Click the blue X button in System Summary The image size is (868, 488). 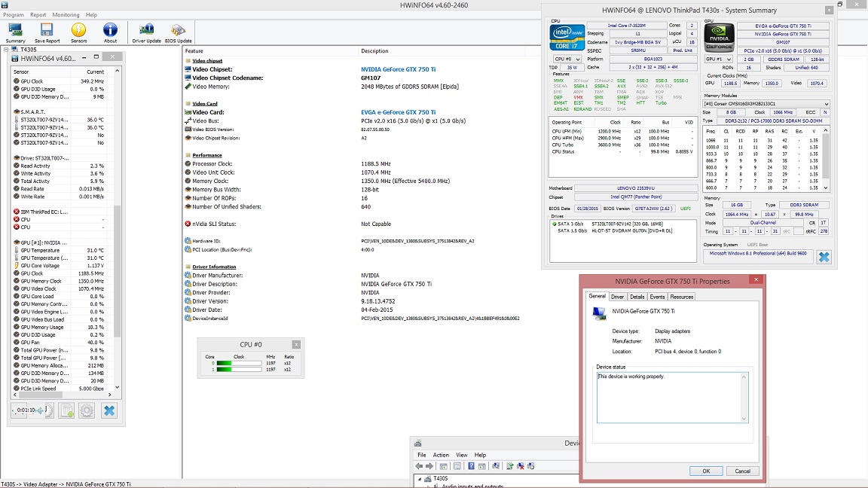[x=824, y=257]
